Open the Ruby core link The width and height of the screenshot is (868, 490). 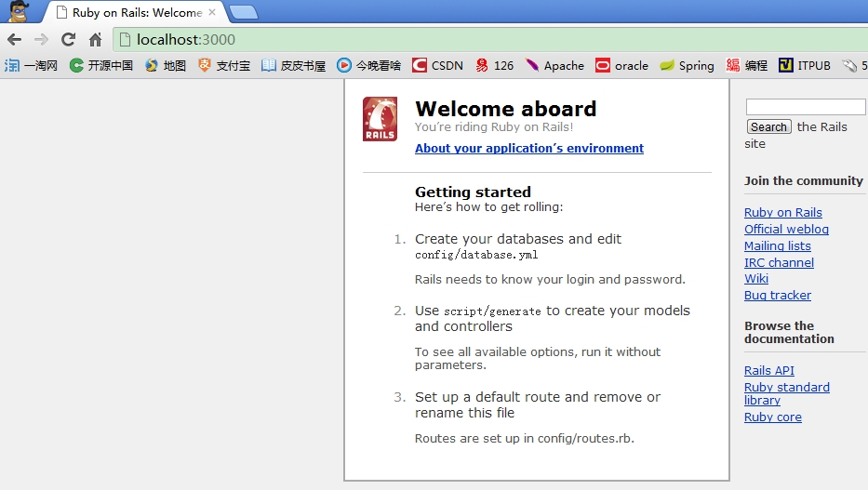pyautogui.click(x=773, y=417)
